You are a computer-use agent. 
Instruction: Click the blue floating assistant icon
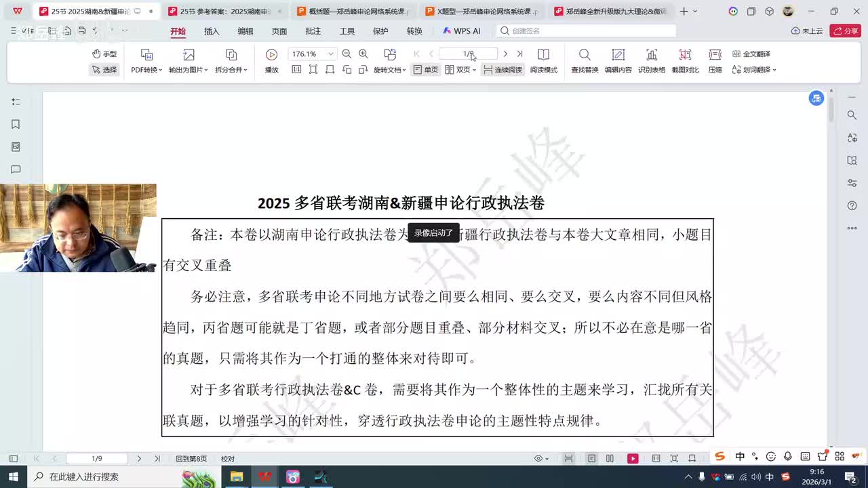pyautogui.click(x=816, y=98)
